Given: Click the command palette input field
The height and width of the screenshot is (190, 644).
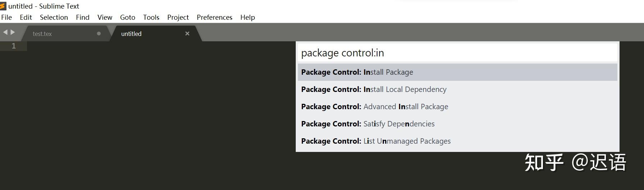Looking at the screenshot, I should click(457, 53).
